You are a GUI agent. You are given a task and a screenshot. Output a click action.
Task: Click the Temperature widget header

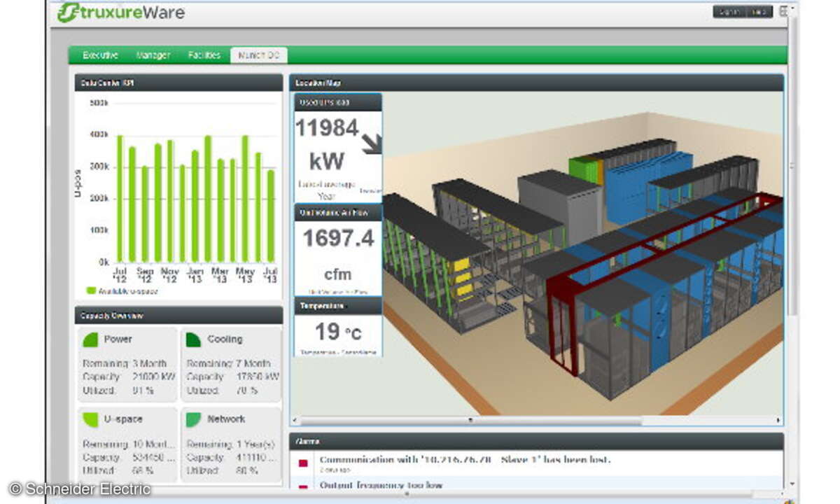point(338,306)
